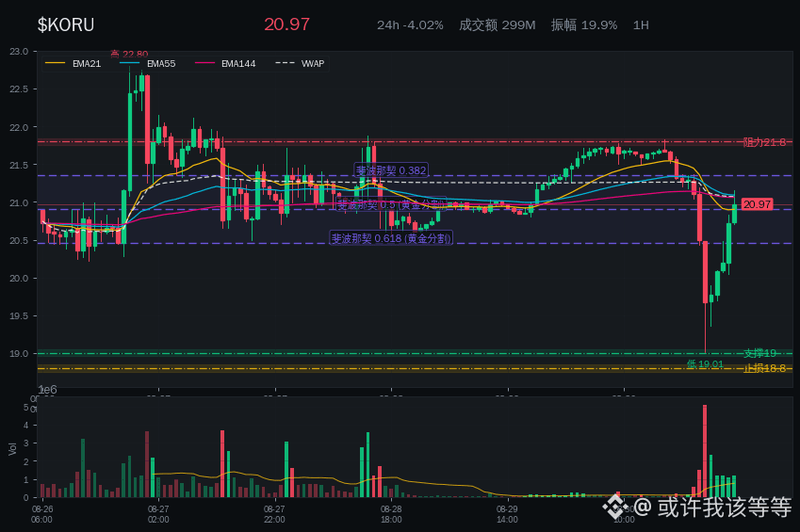This screenshot has height=532, width=800.
Task: Click the EMA144 magenta legend line swatch
Action: 205,63
